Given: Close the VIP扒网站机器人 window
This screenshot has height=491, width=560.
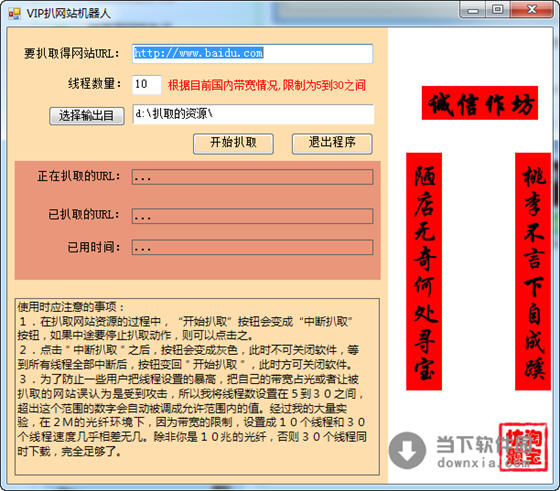Looking at the screenshot, I should pos(532,10).
